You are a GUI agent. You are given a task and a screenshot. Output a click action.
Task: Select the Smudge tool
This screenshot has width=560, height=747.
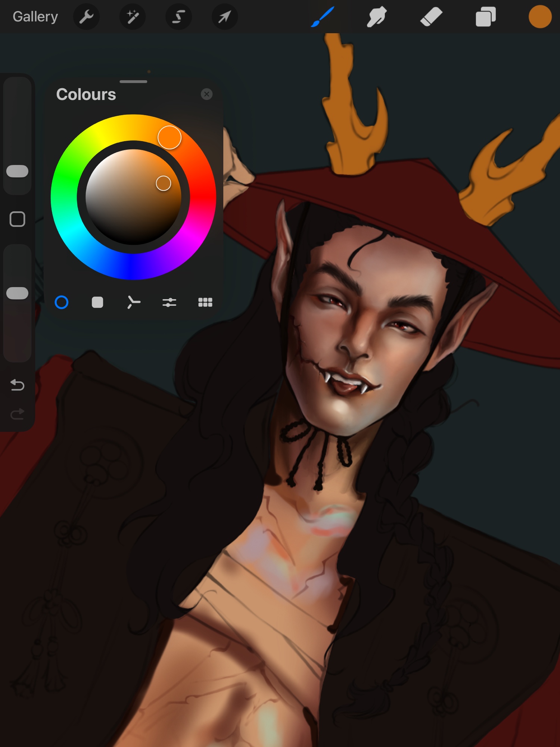click(x=377, y=17)
